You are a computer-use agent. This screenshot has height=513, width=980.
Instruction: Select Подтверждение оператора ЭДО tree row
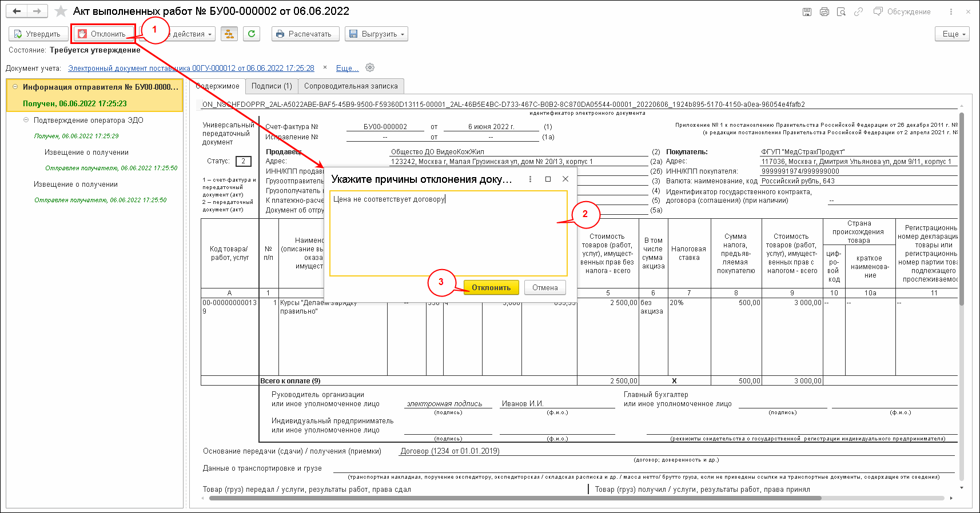tap(89, 120)
